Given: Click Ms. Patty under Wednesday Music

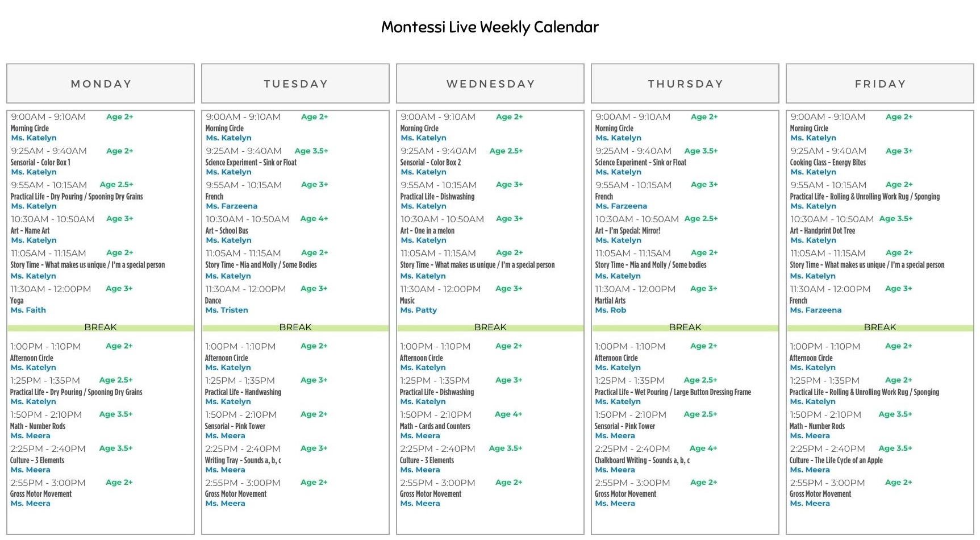Looking at the screenshot, I should coord(418,310).
